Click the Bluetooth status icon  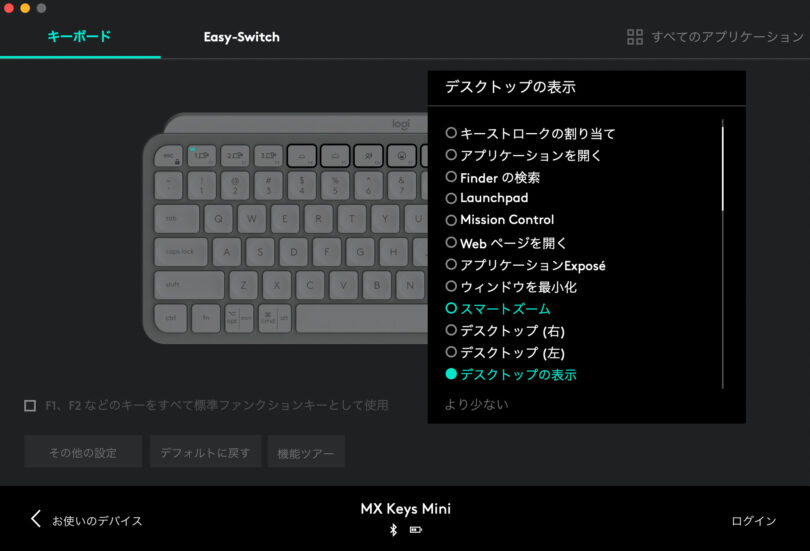click(x=394, y=530)
